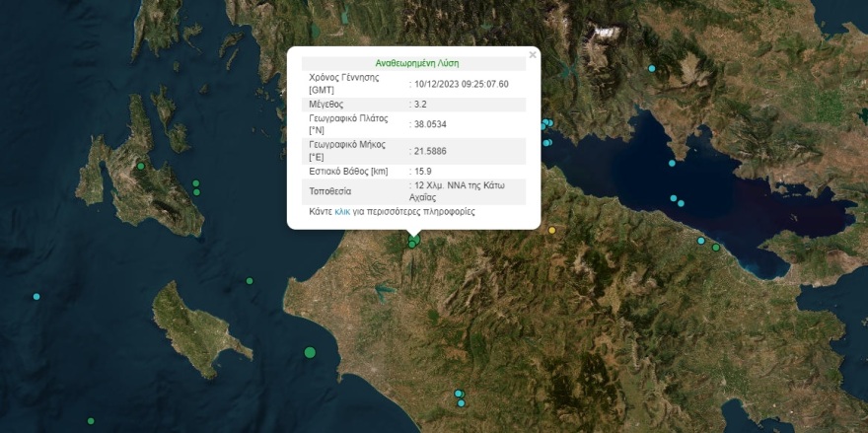
Task: Click the green marker at the popup's pointer tip
Action: point(414,240)
